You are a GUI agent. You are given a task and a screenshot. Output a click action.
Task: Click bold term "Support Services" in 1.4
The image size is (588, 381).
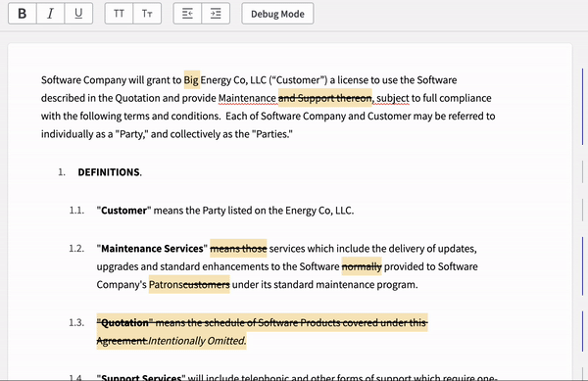141,377
